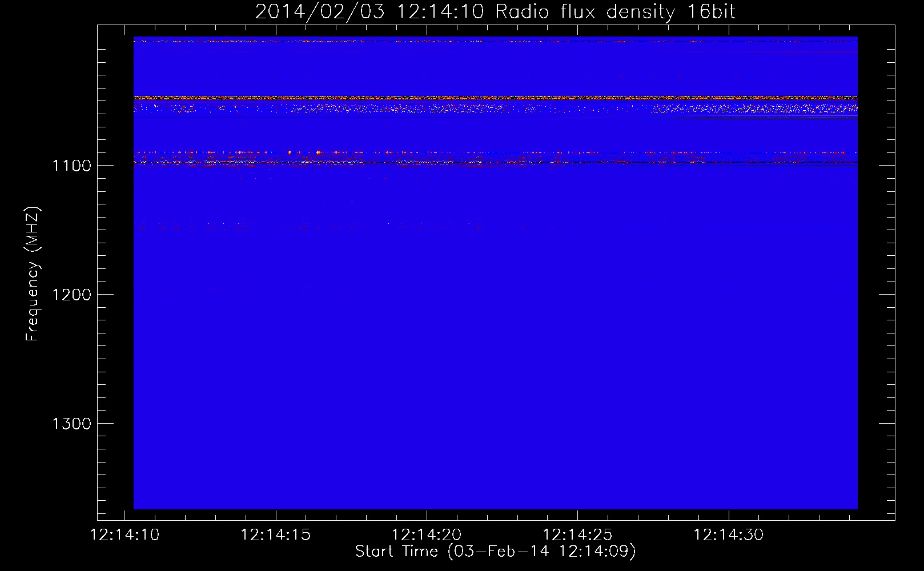Click the '12:14:30' time tick label
The image size is (924, 571).
tap(728, 535)
